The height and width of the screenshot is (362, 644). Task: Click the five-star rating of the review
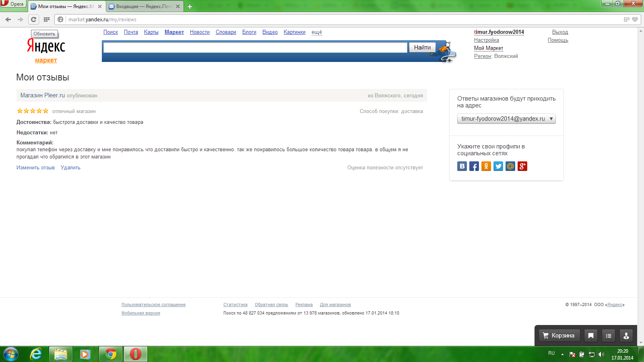pos(33,111)
